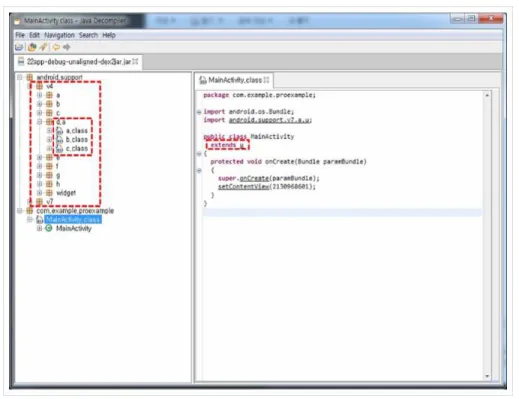Follow the onCreate link after super

(254, 178)
